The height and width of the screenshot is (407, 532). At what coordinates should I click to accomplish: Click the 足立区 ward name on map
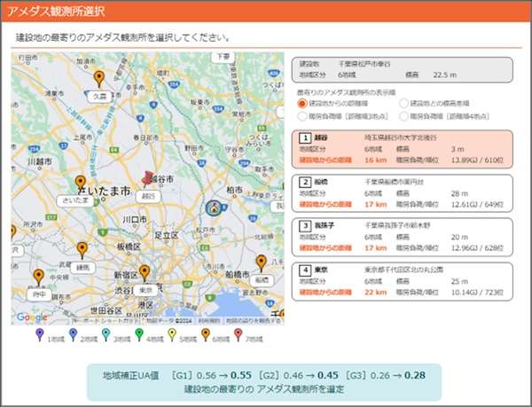(167, 235)
